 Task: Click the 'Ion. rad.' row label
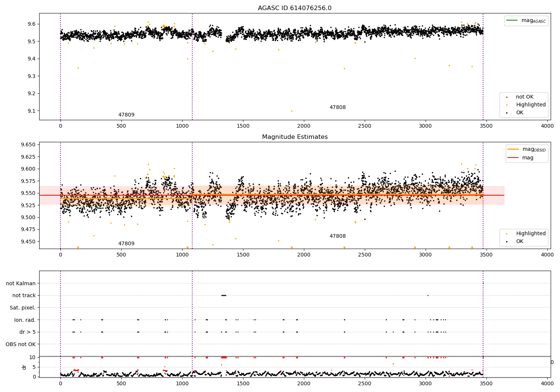click(25, 320)
